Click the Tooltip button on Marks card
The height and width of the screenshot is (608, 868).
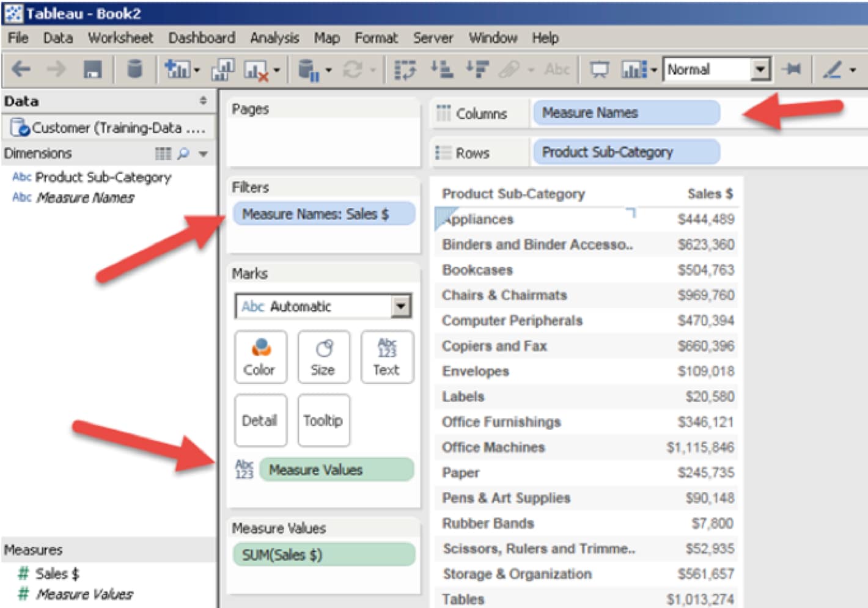(323, 420)
